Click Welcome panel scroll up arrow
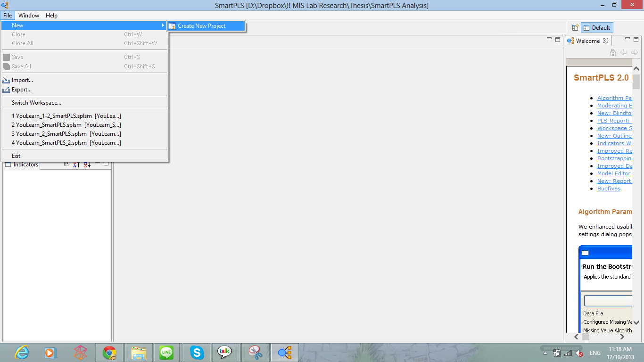Viewport: 644px width, 362px height. point(636,69)
